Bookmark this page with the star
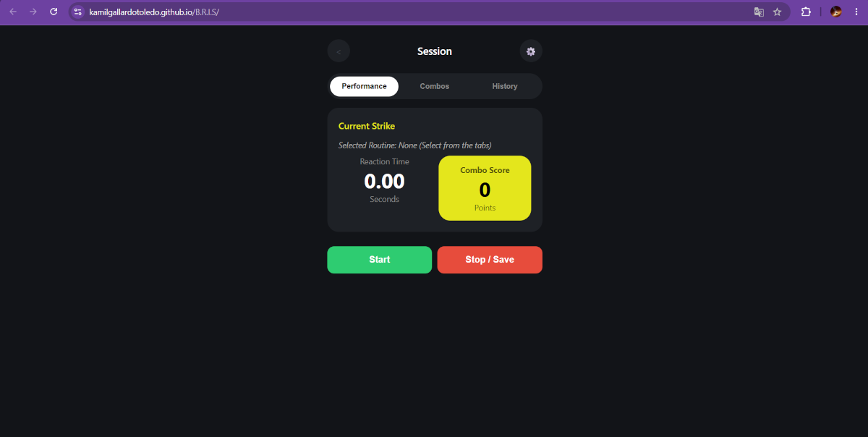The width and height of the screenshot is (868, 437). pos(778,12)
